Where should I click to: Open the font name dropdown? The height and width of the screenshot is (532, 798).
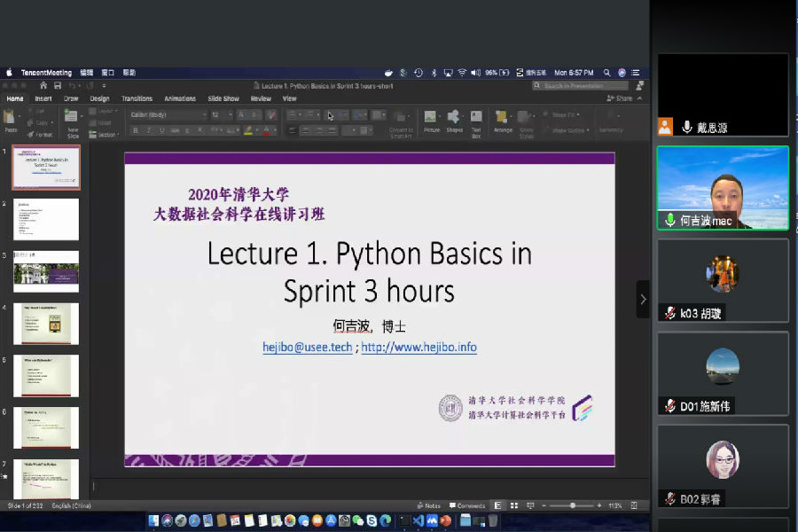click(x=168, y=114)
